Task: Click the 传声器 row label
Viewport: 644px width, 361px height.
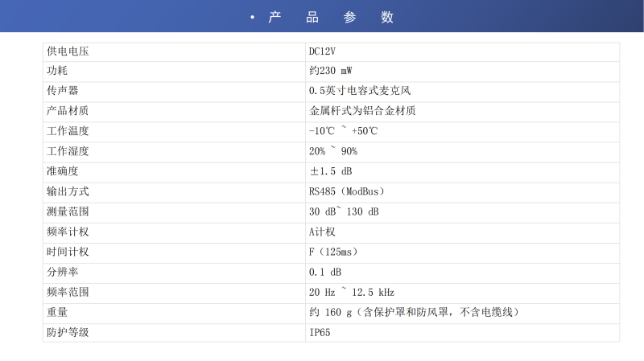Action: 63,91
